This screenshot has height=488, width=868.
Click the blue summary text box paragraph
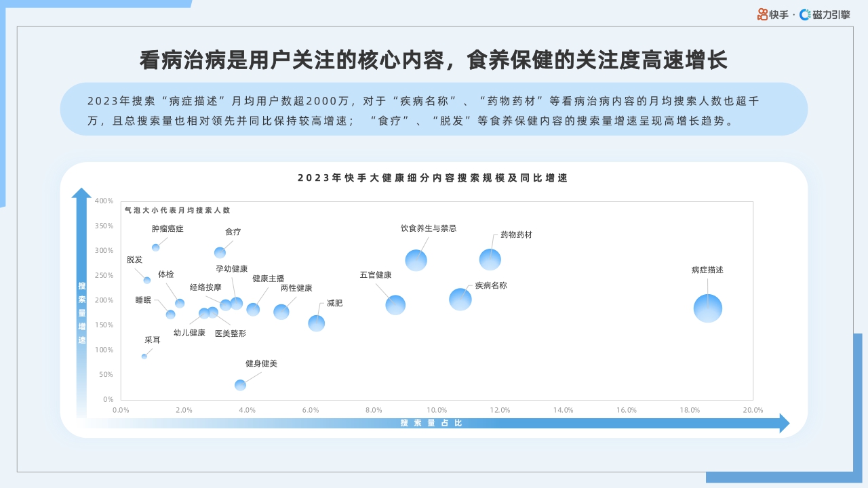pyautogui.click(x=434, y=110)
